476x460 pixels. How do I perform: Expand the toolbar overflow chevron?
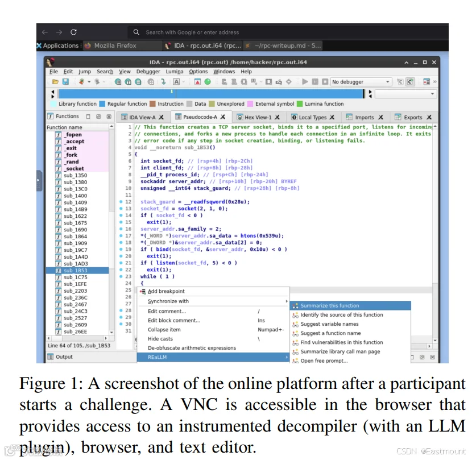click(434, 82)
